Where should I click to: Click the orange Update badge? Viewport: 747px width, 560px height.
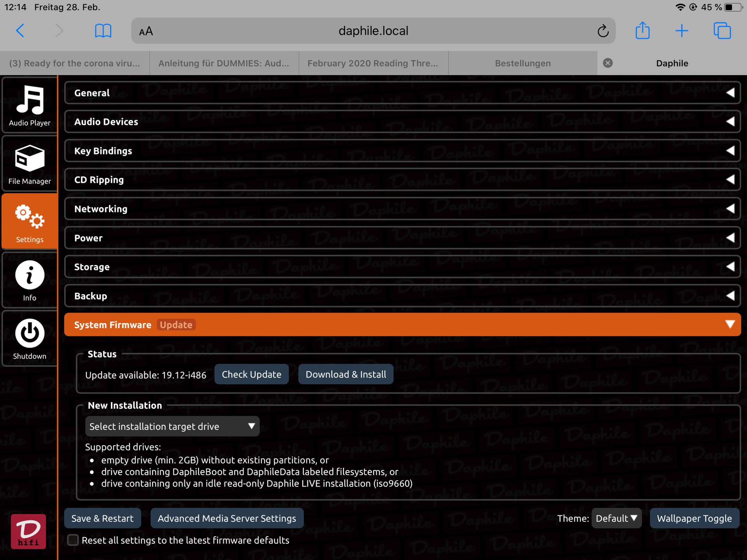coord(176,325)
